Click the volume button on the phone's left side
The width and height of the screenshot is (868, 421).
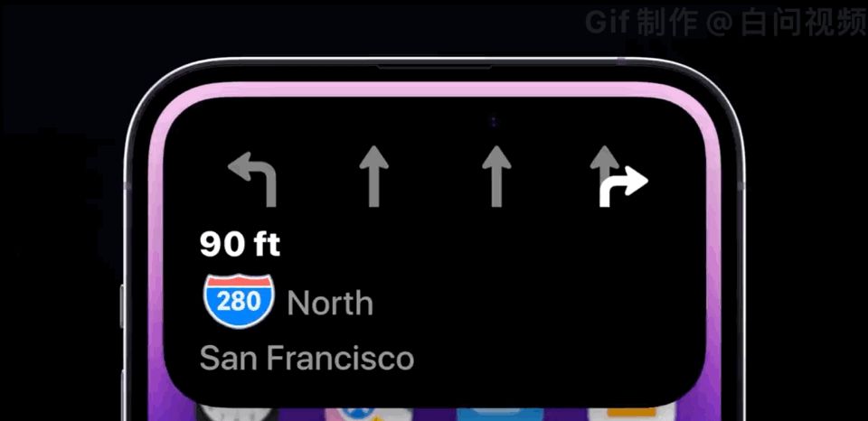[122, 307]
